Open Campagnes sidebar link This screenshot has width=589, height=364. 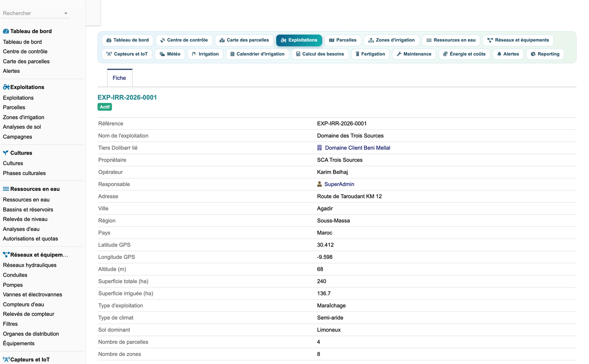click(18, 137)
